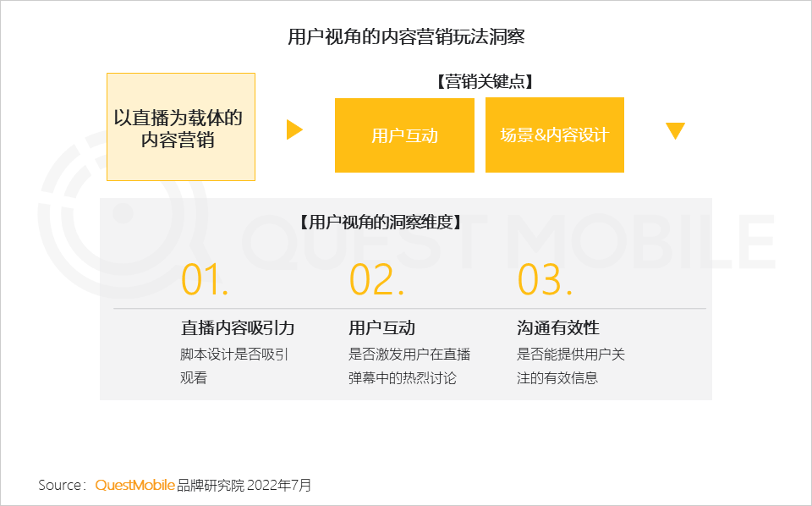Screen dimensions: 812x506
Task: Click the text 是否激发用户在直播弹幕中的热烈讨论
Action: click(x=409, y=366)
